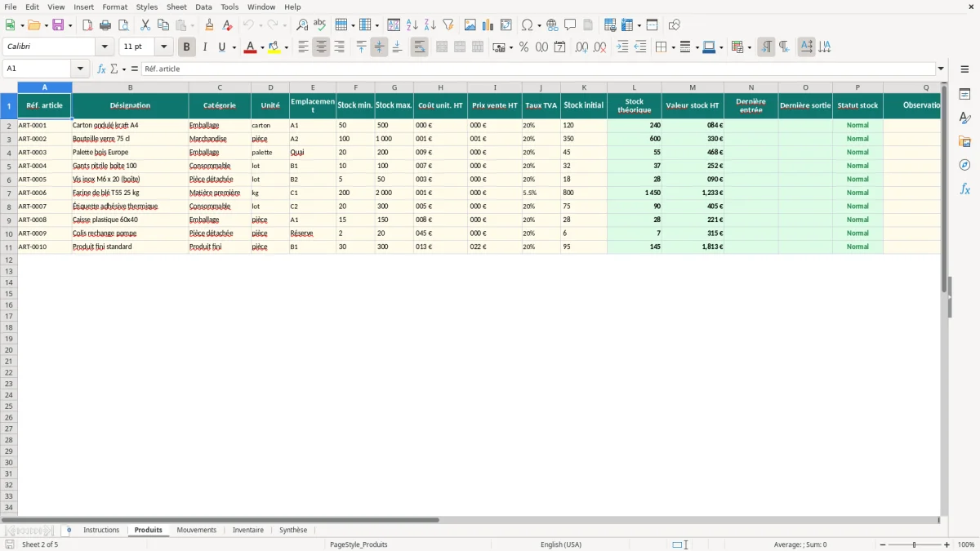Click the Save document icon

click(58, 25)
